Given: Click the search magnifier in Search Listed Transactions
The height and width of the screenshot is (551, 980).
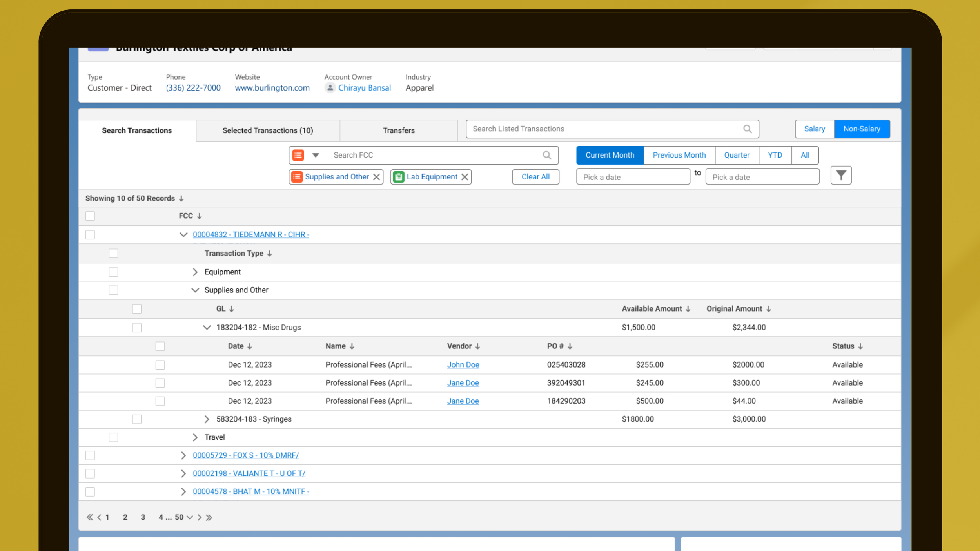Looking at the screenshot, I should tap(747, 129).
